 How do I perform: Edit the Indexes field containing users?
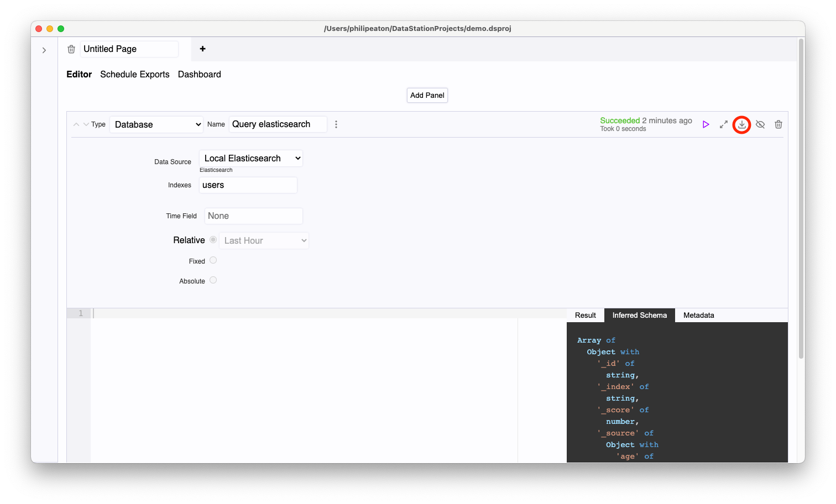248,185
